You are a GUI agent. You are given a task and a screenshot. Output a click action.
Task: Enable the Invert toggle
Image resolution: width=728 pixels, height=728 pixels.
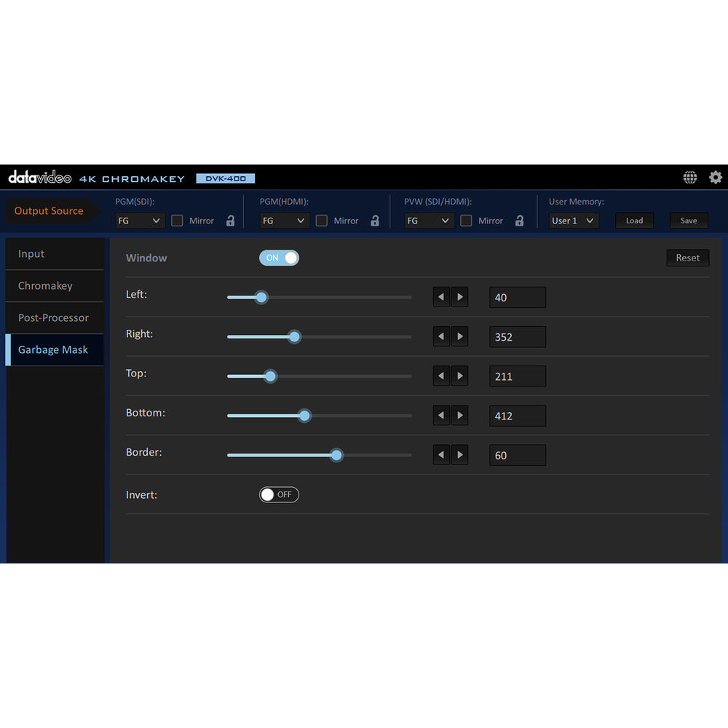(279, 494)
